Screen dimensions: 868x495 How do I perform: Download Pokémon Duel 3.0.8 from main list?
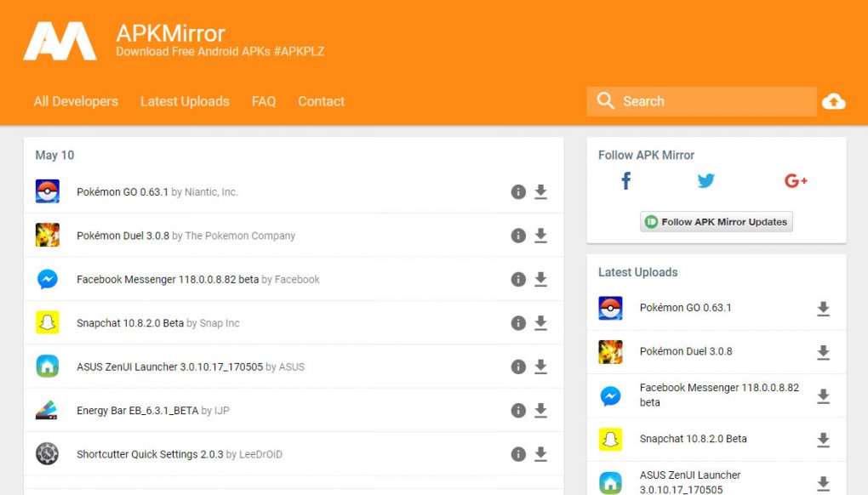[x=541, y=236]
